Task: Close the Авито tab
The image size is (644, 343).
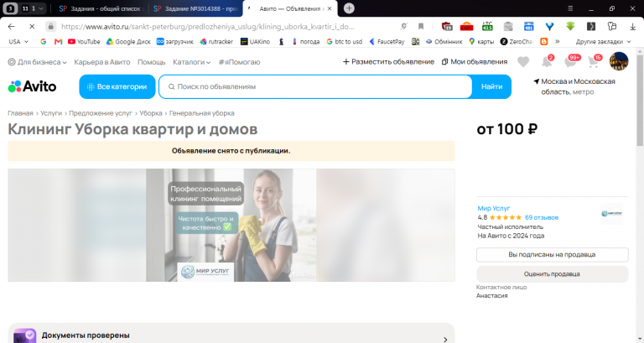Action: coord(330,8)
